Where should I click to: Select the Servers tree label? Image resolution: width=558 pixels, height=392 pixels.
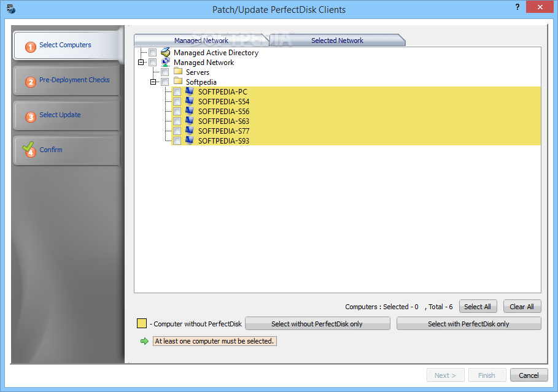[x=198, y=72]
